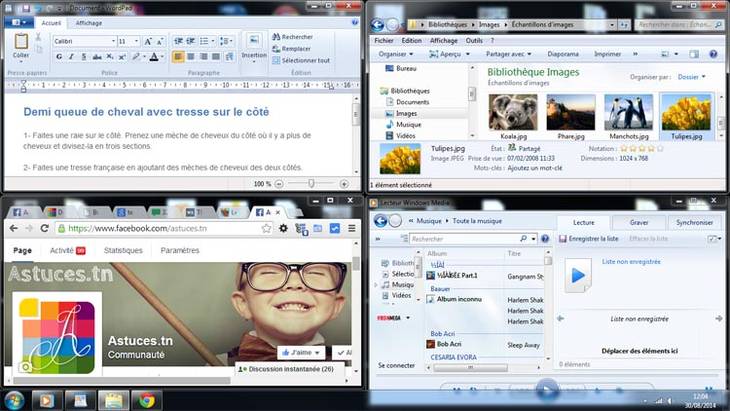The height and width of the screenshot is (411, 730).
Task: Select align right in WordPad
Action: pos(203,57)
